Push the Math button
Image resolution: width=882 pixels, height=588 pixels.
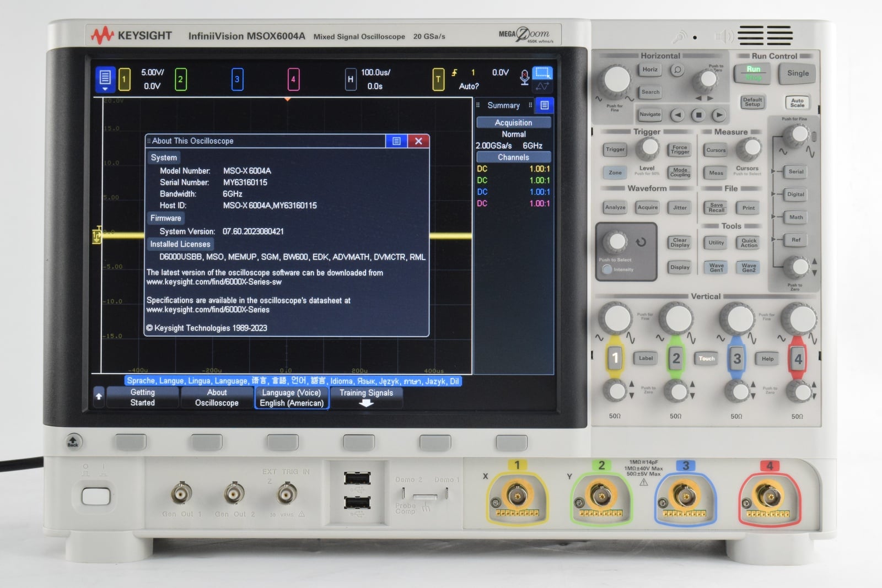click(x=796, y=218)
